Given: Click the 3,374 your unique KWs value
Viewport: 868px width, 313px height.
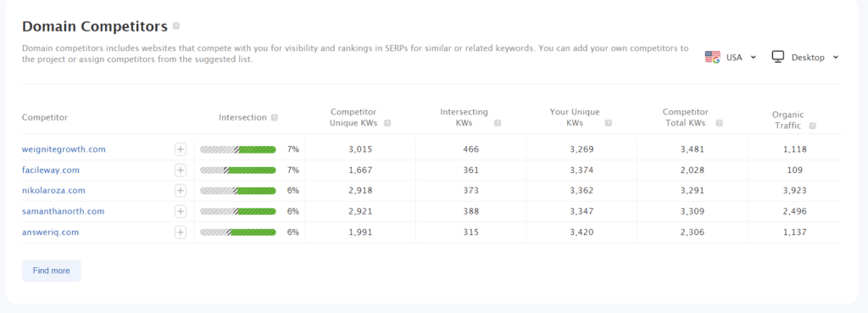Looking at the screenshot, I should (x=581, y=170).
